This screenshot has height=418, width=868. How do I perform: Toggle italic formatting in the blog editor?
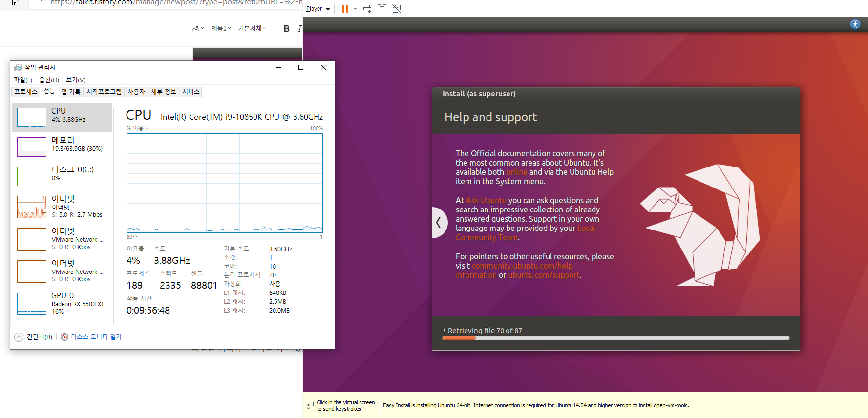pyautogui.click(x=299, y=29)
